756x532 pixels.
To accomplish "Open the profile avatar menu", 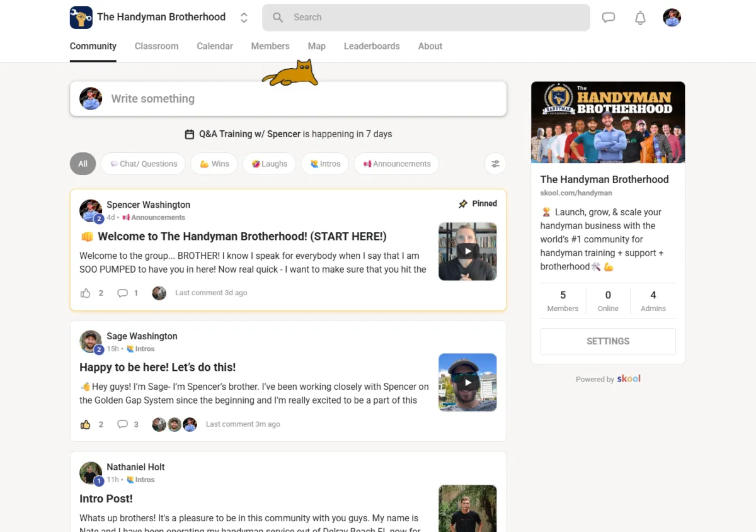I will click(672, 18).
